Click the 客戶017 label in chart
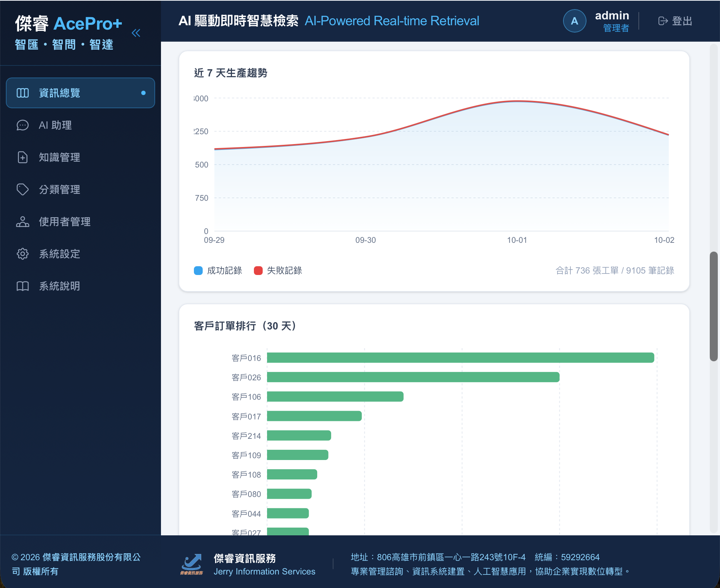This screenshot has width=720, height=588. pyautogui.click(x=246, y=416)
